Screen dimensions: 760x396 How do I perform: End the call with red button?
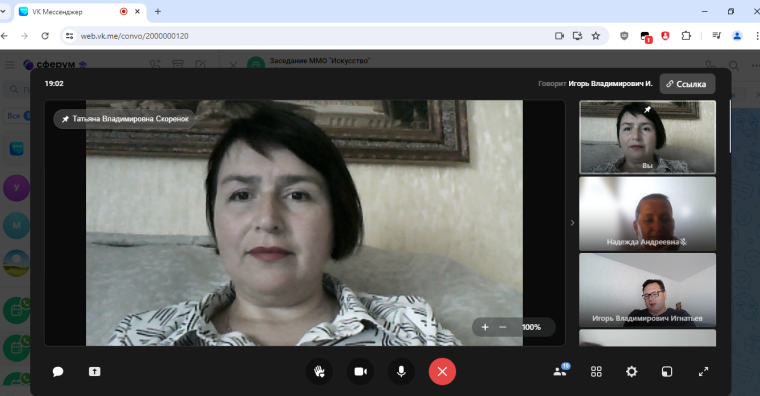pos(442,372)
